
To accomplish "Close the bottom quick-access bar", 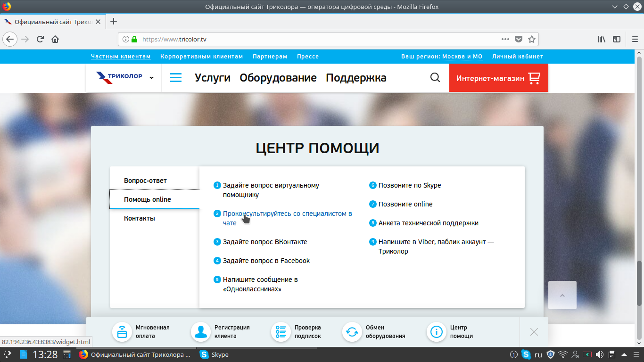I will click(x=534, y=332).
